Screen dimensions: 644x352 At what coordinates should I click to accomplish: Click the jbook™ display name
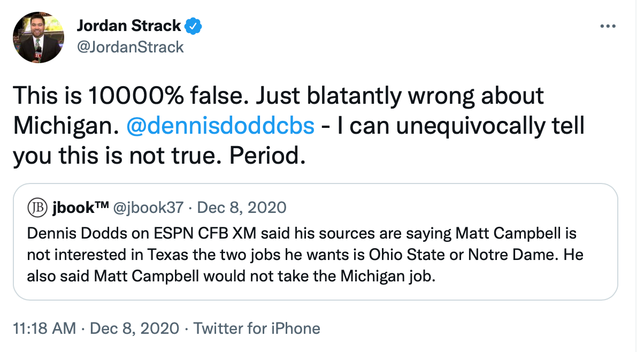[80, 207]
